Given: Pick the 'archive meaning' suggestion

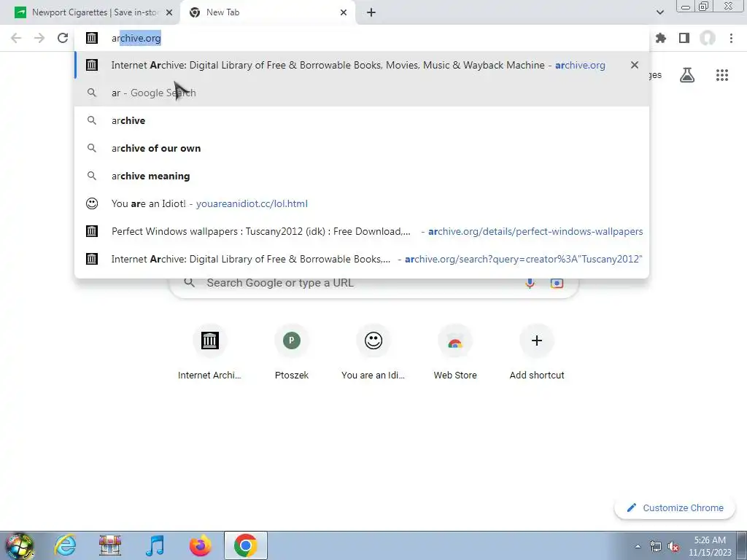Looking at the screenshot, I should click(362, 176).
